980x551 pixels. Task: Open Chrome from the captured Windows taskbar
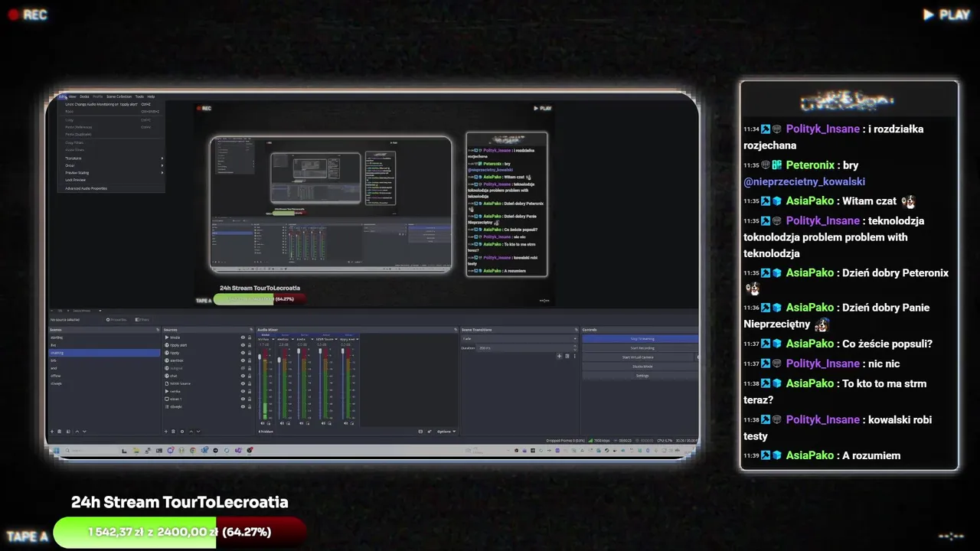point(193,450)
